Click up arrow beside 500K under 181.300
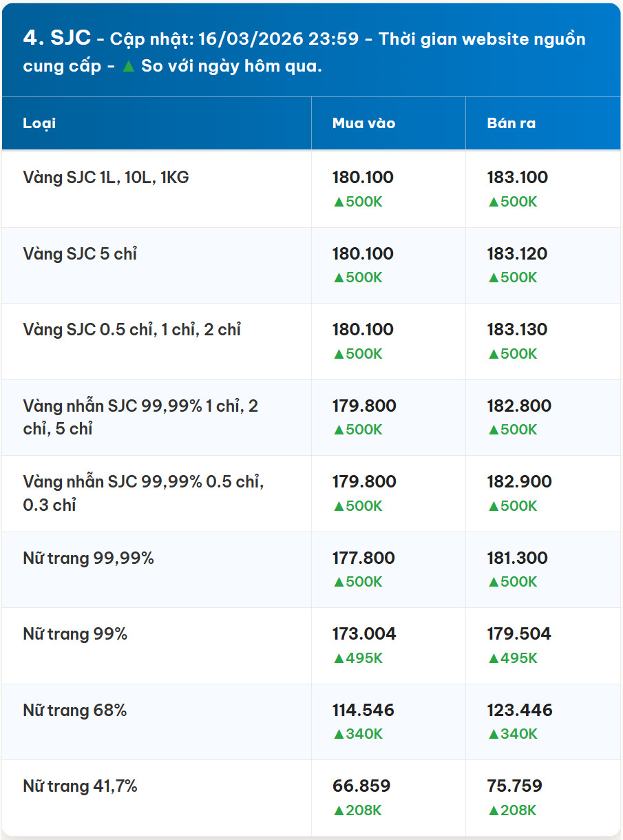Image resolution: width=623 pixels, height=840 pixels. (493, 582)
